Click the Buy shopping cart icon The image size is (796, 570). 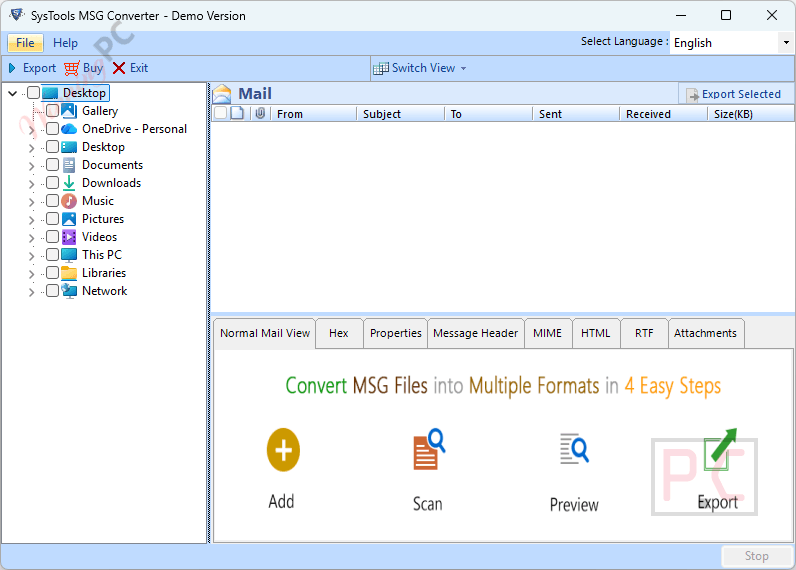72,68
